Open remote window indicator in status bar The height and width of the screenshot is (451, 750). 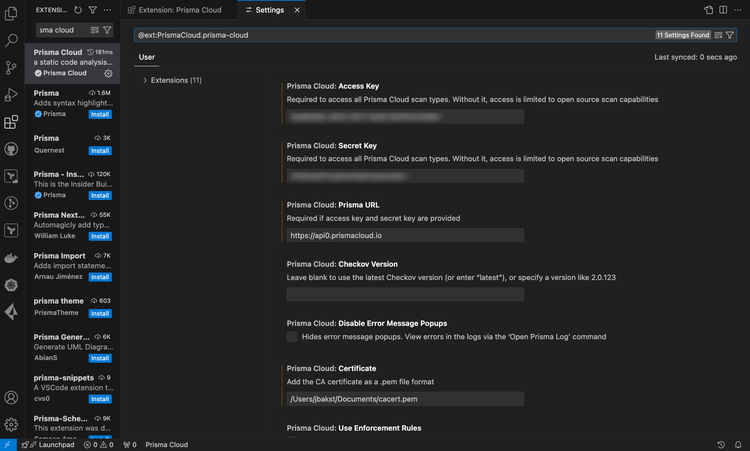point(8,445)
